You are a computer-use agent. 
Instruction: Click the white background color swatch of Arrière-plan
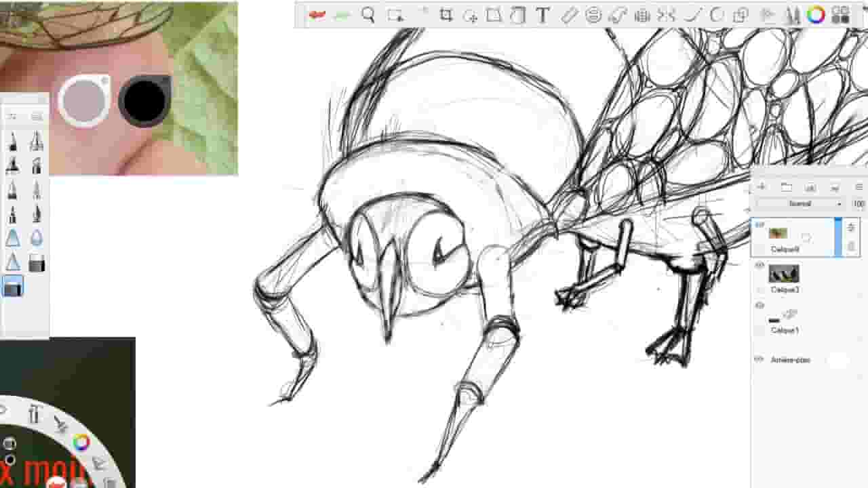[x=838, y=360]
